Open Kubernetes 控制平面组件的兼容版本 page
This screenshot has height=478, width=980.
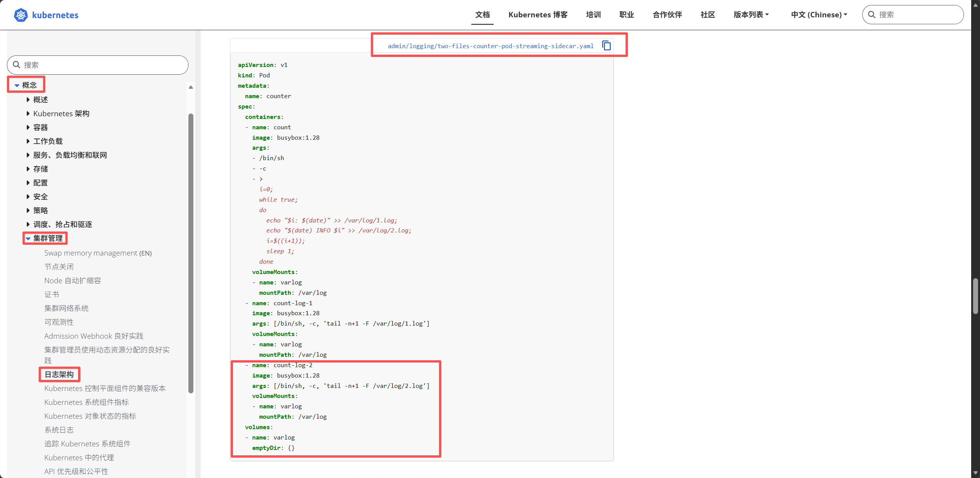[x=105, y=388]
